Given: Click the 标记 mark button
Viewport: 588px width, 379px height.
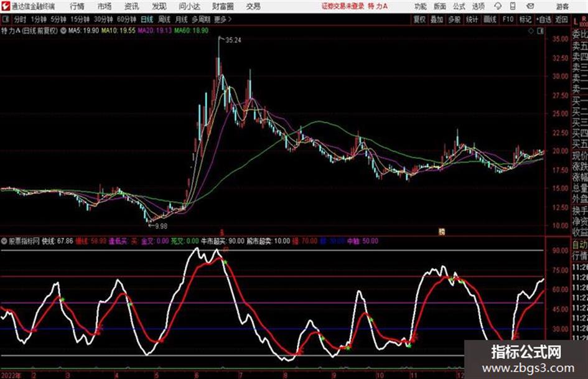Looking at the screenshot, I should 525,19.
